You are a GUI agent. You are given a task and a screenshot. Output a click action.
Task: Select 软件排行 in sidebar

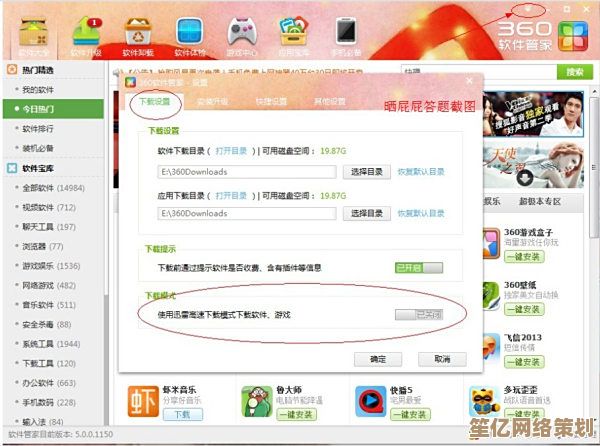tap(38, 129)
